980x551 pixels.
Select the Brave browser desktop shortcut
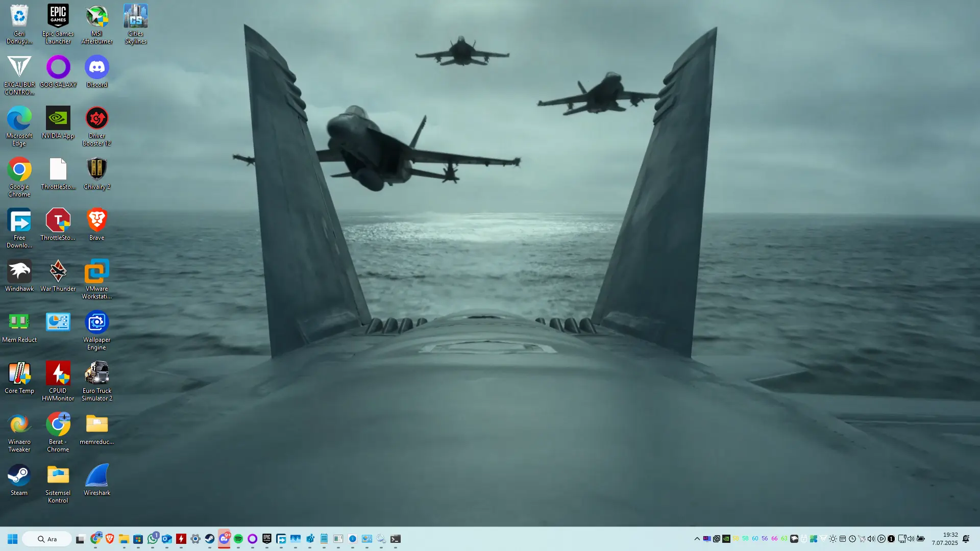pyautogui.click(x=97, y=224)
